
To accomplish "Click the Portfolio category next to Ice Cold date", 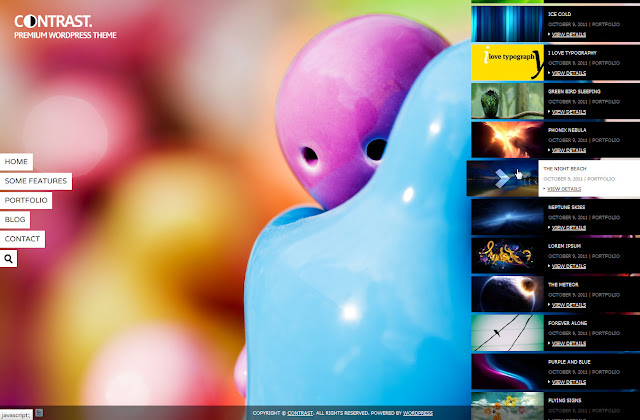I will click(x=606, y=24).
